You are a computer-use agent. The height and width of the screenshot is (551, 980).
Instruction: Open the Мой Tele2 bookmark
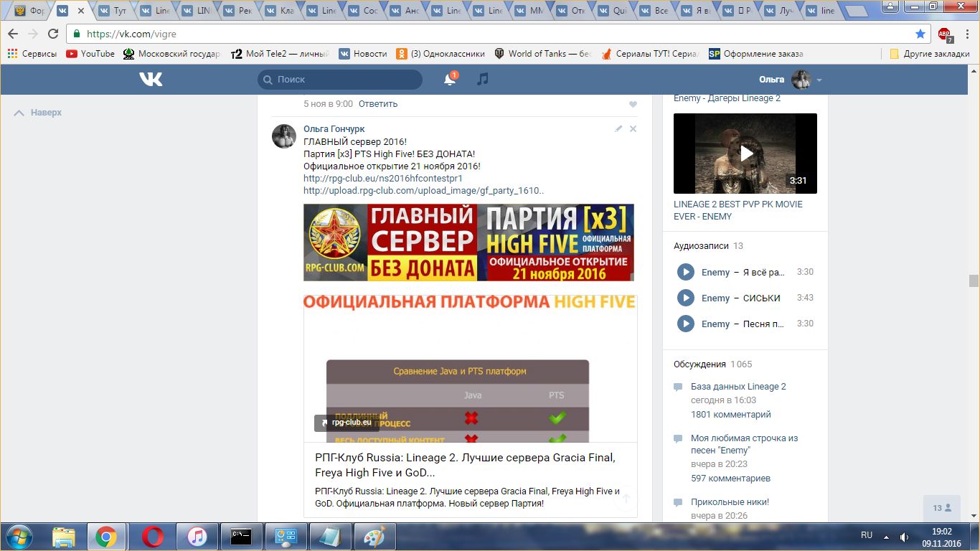[281, 54]
